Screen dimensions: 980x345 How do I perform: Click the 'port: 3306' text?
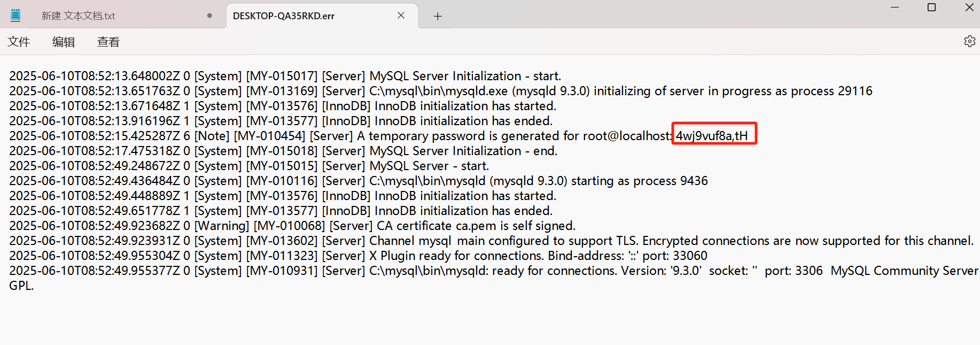(x=794, y=271)
